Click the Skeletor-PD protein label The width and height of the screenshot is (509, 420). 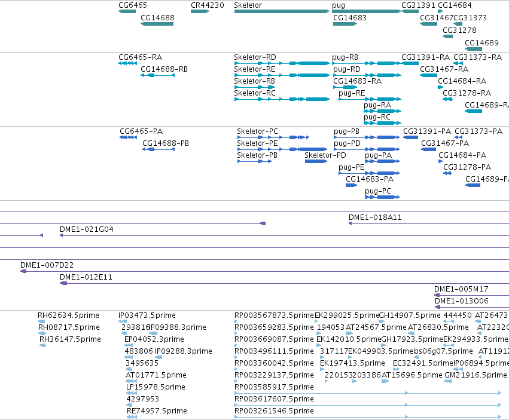coord(325,155)
